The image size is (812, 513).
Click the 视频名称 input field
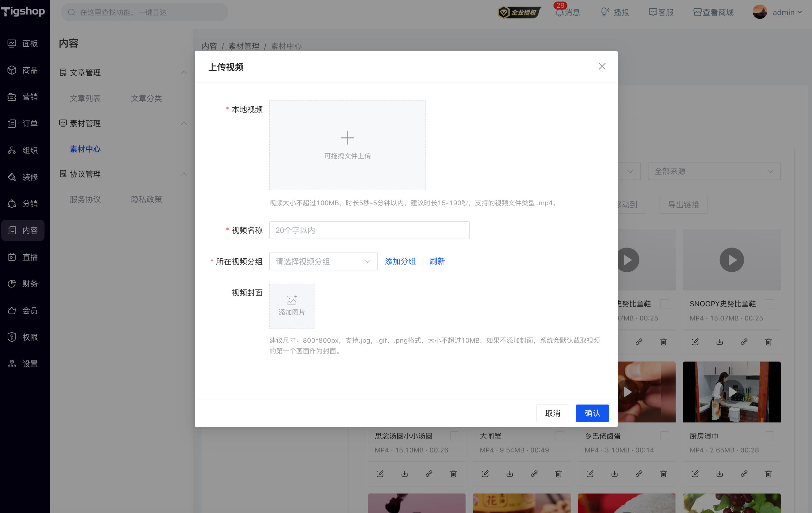click(x=369, y=230)
